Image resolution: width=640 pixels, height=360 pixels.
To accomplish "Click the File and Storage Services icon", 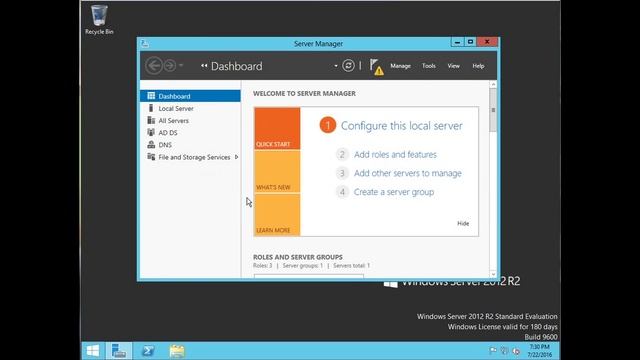I will [151, 157].
